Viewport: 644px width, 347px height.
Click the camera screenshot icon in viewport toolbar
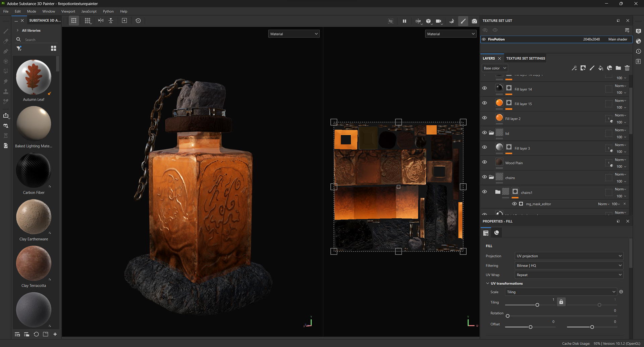(474, 21)
